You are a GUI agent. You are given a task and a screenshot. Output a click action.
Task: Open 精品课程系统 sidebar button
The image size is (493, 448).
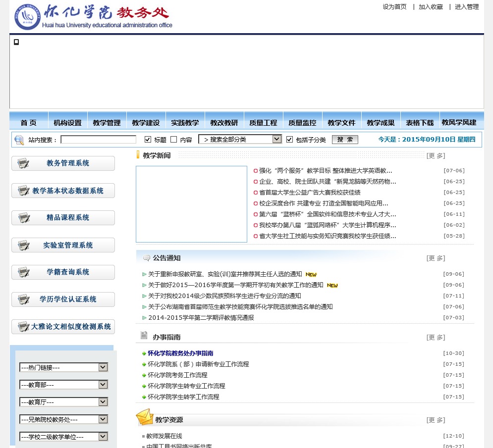pos(63,218)
